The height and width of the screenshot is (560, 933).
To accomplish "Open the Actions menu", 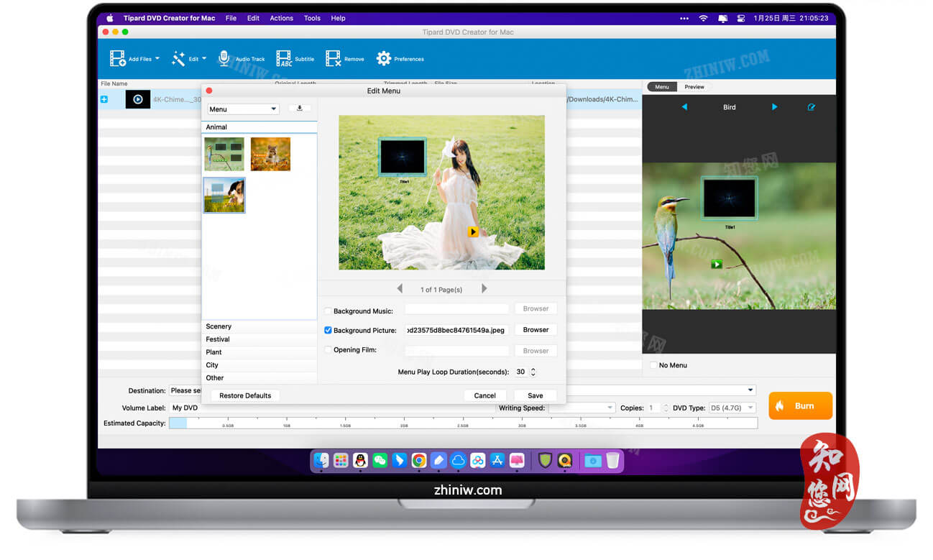I will coord(281,18).
